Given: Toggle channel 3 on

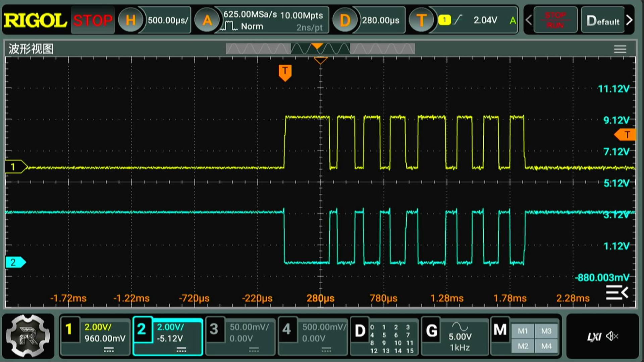Looking at the screenshot, I should (x=215, y=329).
